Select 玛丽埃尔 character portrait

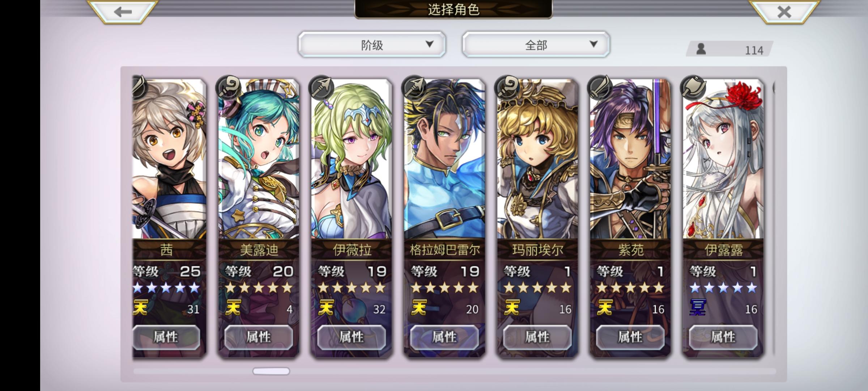(x=537, y=159)
